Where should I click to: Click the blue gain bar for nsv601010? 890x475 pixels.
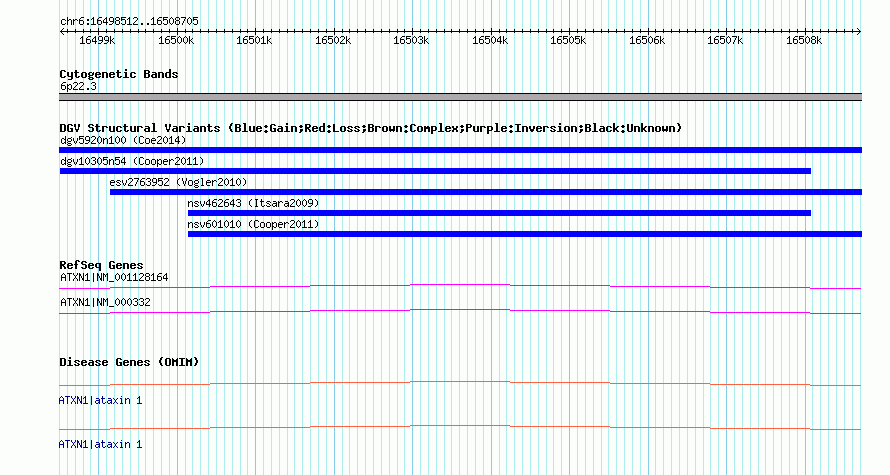[525, 234]
